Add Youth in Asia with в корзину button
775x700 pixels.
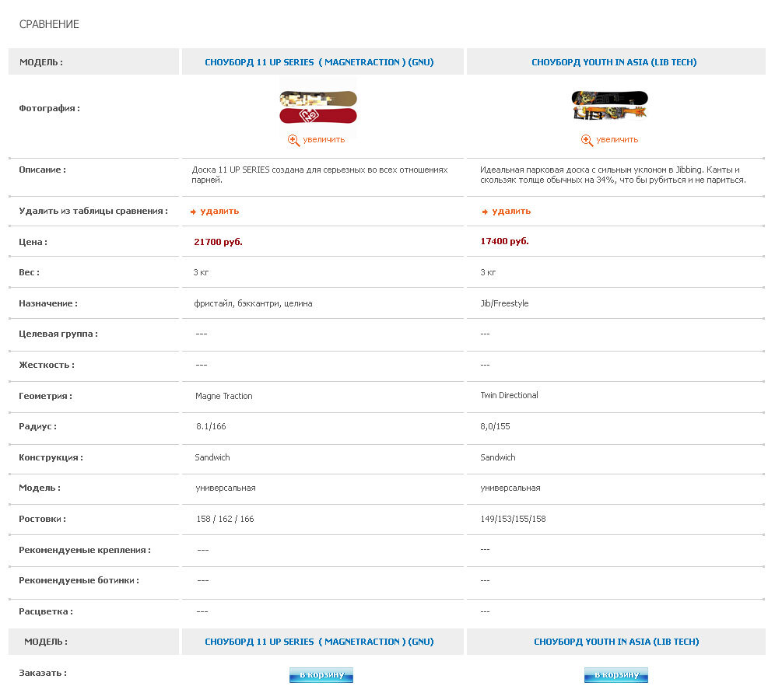[x=615, y=675]
